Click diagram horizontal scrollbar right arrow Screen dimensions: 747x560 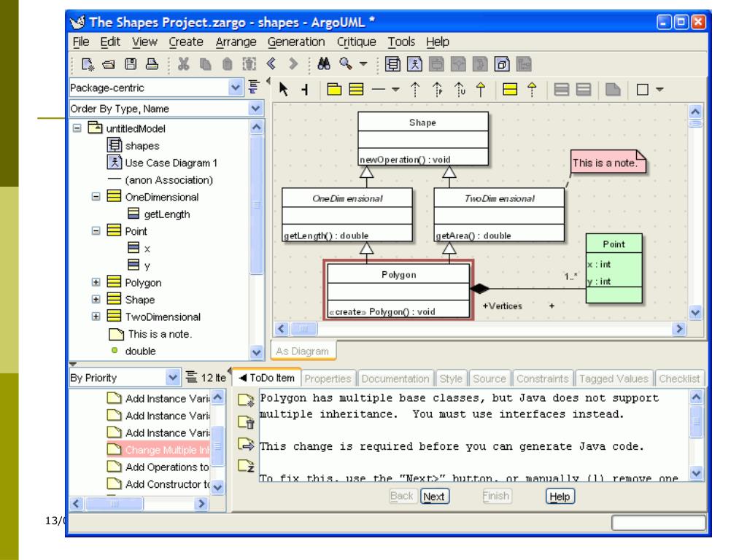click(679, 329)
